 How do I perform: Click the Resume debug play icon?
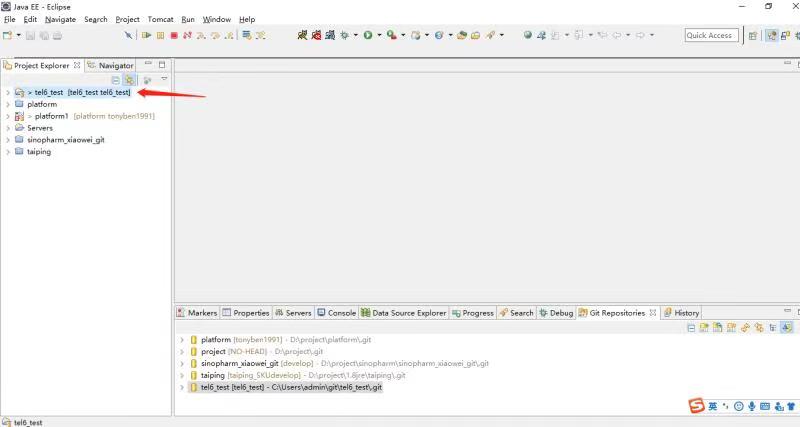146,35
